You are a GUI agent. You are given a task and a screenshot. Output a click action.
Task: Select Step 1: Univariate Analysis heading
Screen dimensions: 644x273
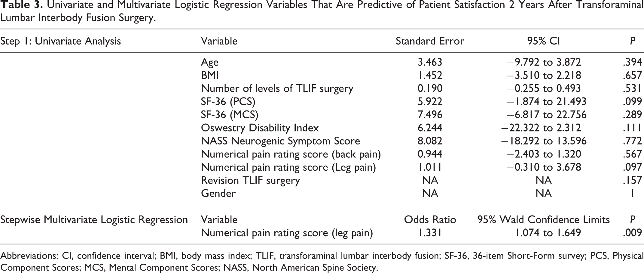60,41
